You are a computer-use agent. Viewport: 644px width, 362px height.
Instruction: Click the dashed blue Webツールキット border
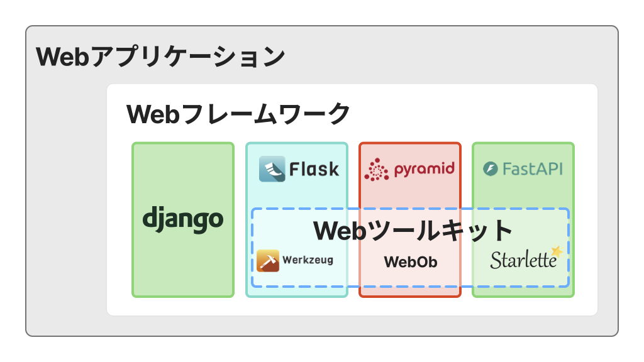252,251
